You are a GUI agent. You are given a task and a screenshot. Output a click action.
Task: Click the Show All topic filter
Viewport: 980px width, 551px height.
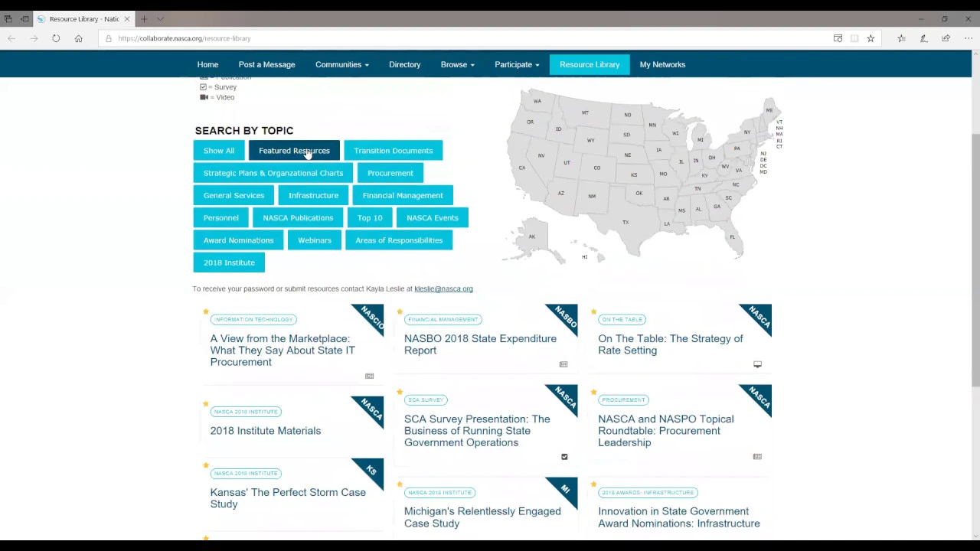pos(219,151)
